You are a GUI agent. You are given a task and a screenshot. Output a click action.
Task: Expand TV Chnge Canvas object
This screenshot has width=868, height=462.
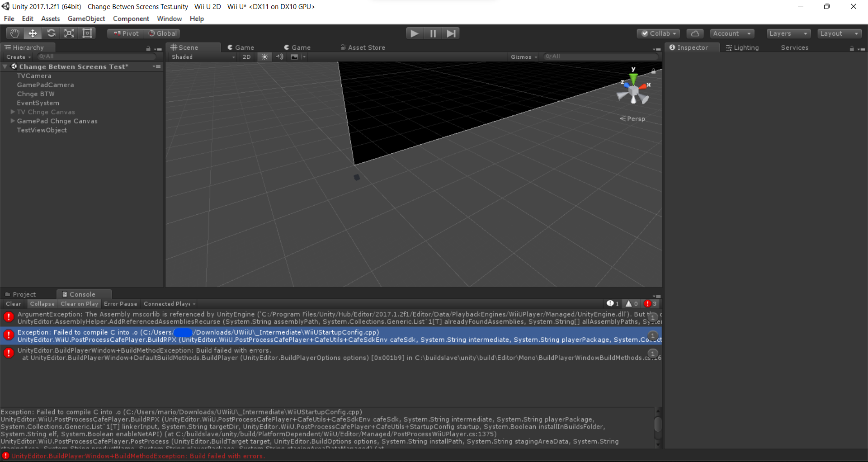13,112
